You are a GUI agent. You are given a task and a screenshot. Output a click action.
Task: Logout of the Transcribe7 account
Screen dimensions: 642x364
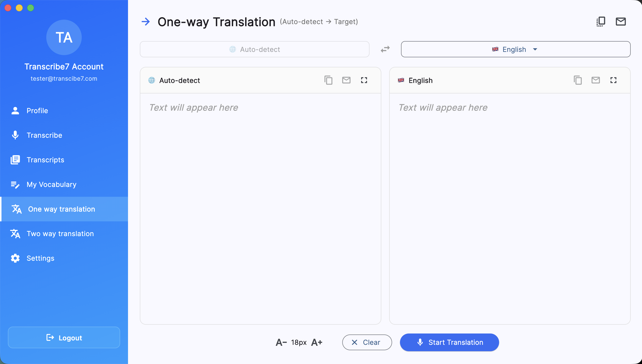[64, 337]
